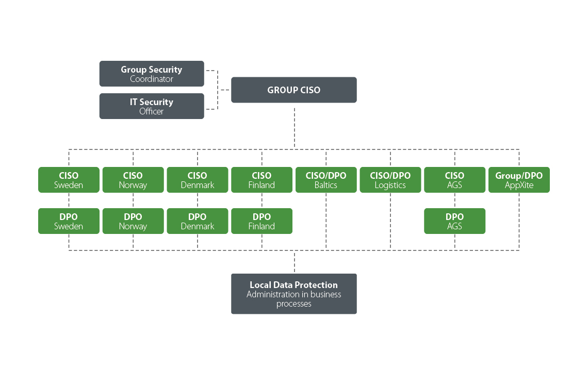Select the IT Security Officer box

[152, 106]
